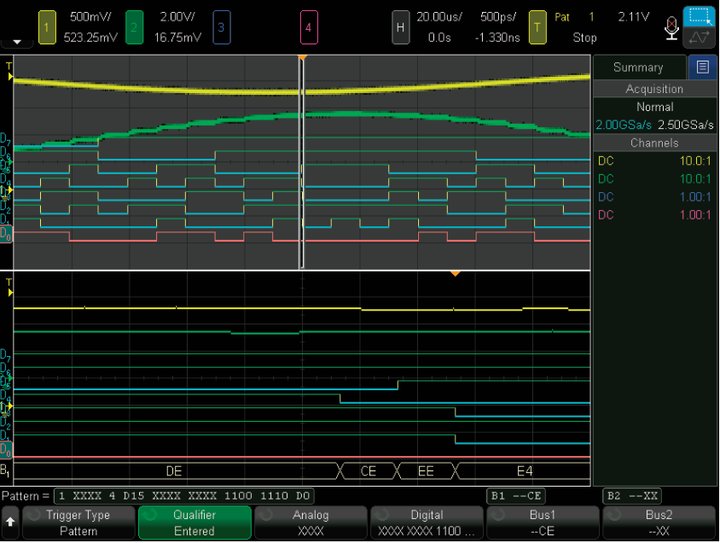720x543 pixels.
Task: Click the DE bus decode value
Action: tap(174, 471)
